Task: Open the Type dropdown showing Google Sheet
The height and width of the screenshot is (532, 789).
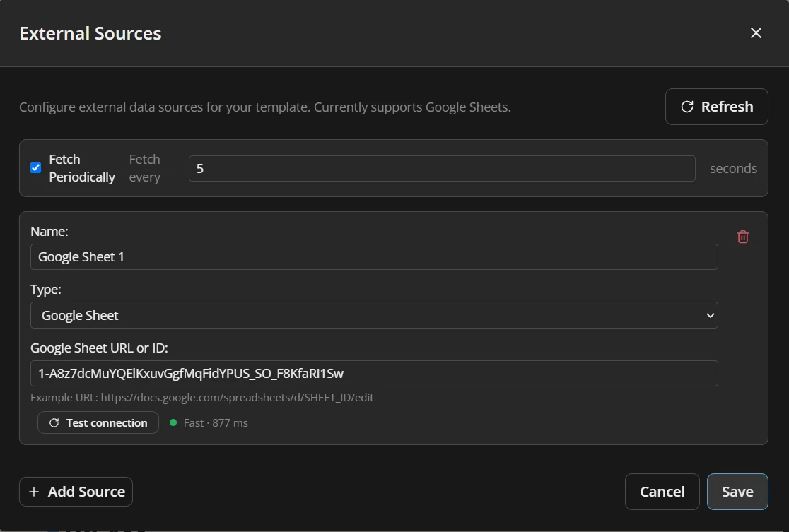Action: 374,315
